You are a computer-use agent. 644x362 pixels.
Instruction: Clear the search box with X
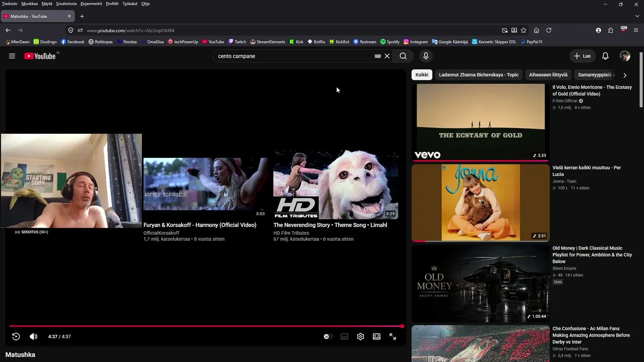coord(387,56)
